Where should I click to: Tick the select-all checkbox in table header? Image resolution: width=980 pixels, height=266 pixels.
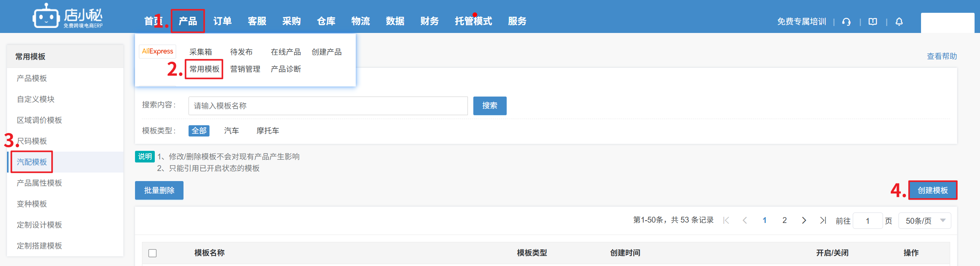152,253
